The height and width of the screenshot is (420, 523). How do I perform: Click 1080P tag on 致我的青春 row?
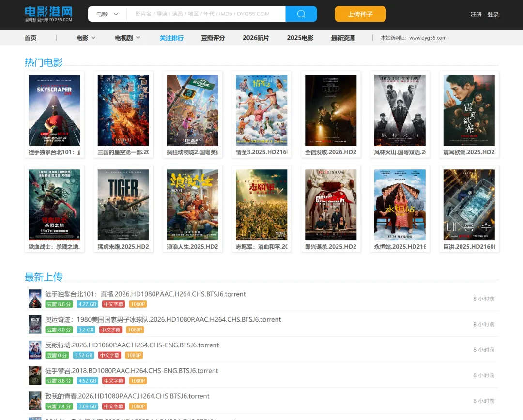[138, 406]
